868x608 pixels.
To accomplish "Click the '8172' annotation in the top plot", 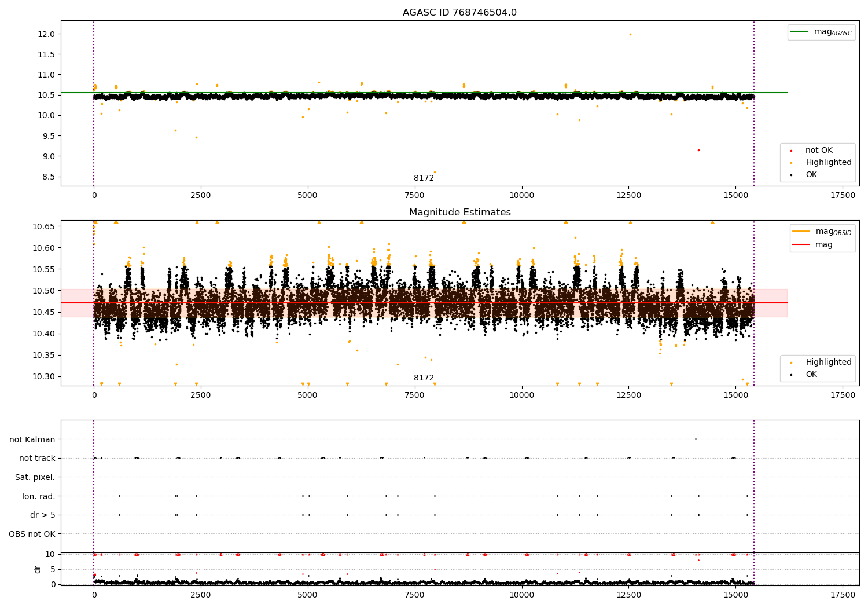I will click(424, 178).
